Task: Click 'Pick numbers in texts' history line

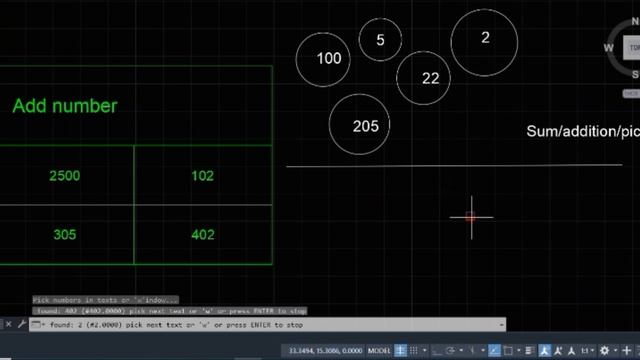Action: [x=106, y=300]
